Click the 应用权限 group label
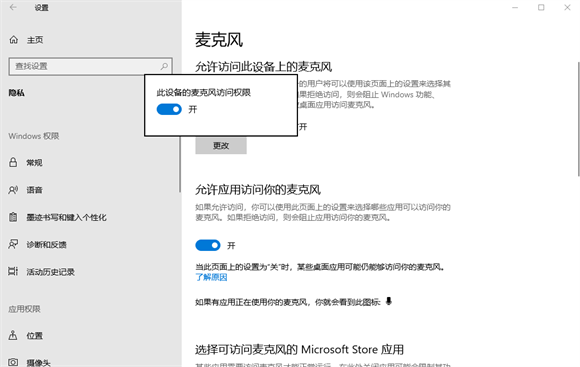580x367 pixels. (x=24, y=309)
